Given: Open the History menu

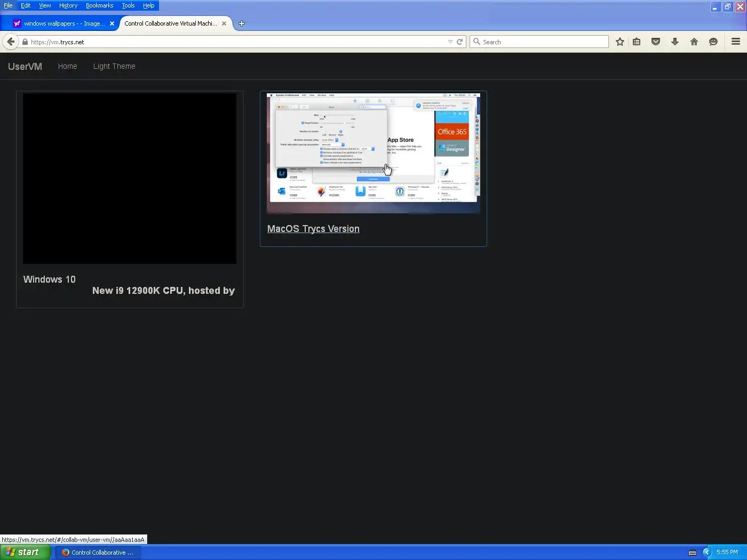Looking at the screenshot, I should click(68, 5).
